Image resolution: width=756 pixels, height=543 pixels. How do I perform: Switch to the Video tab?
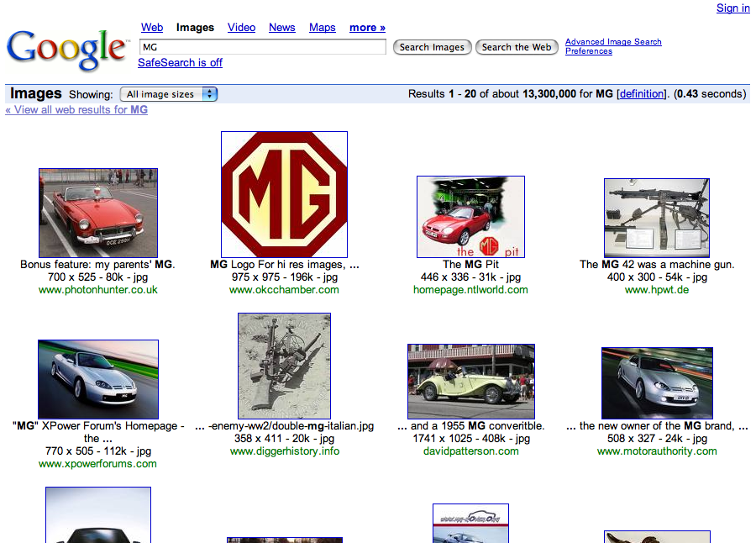242,28
